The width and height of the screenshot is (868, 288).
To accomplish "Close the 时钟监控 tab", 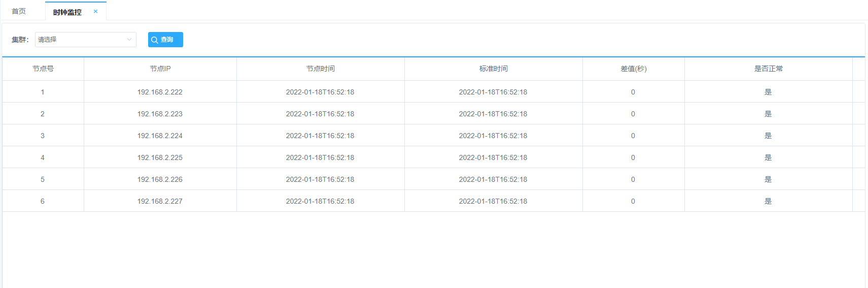I will tap(95, 11).
